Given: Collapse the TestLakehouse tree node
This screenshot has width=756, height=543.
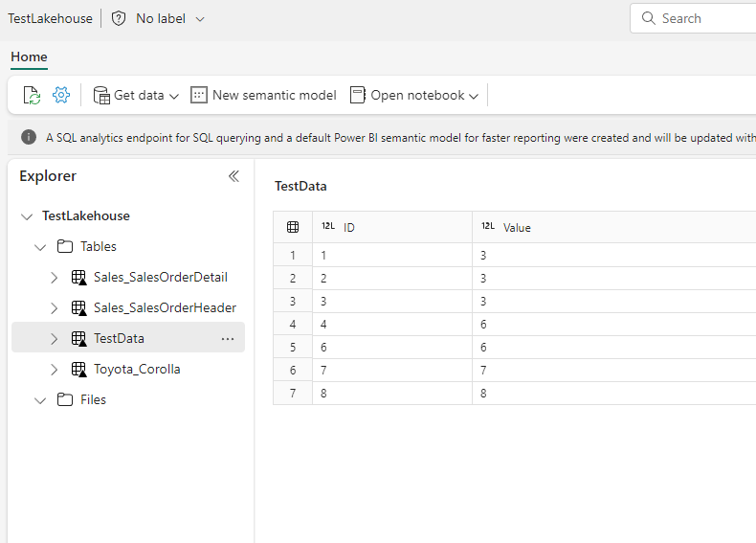Looking at the screenshot, I should click(x=27, y=216).
